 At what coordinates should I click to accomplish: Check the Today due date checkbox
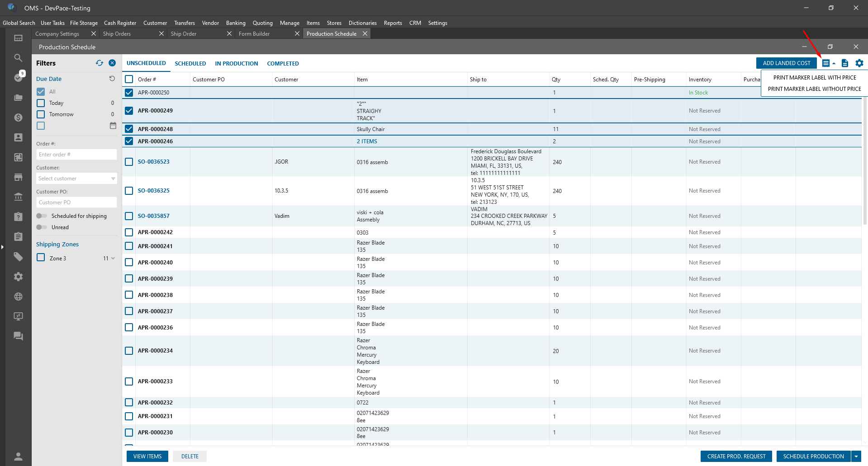point(41,103)
